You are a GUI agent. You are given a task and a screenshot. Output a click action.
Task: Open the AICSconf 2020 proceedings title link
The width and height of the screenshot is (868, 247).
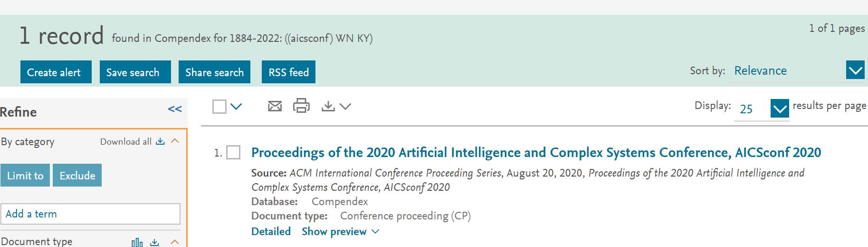tap(536, 152)
